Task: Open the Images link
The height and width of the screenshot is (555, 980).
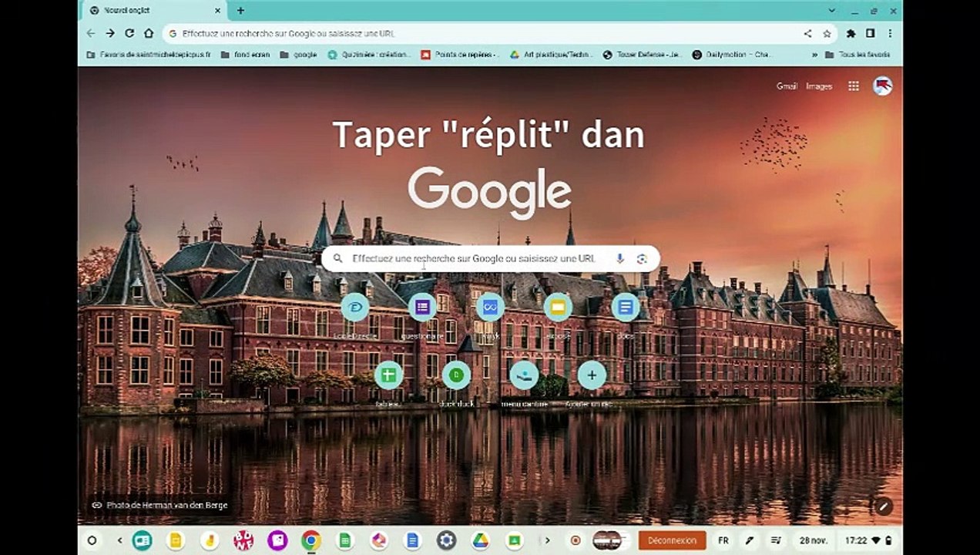Action: tap(819, 86)
